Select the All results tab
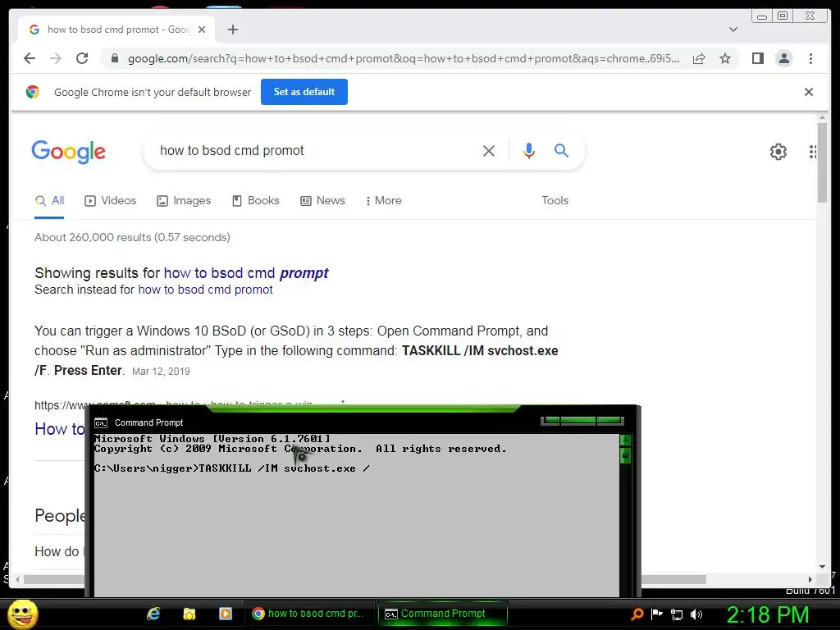 coord(49,201)
